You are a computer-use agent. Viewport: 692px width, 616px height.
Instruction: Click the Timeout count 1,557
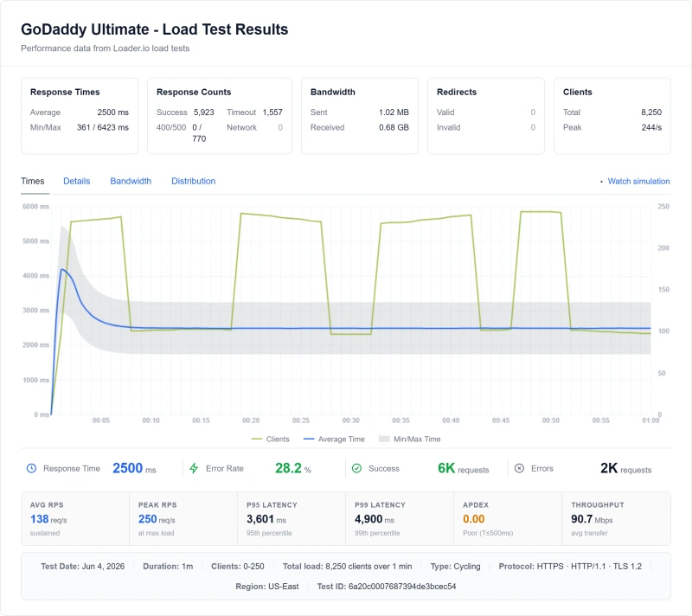click(272, 112)
